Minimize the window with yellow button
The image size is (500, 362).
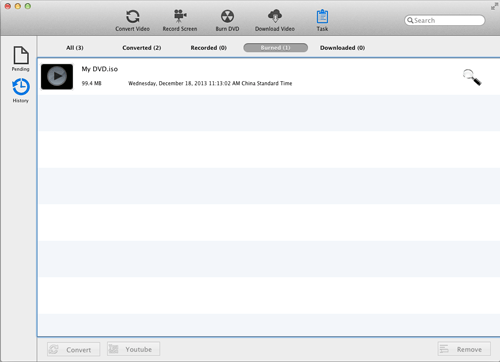18,6
